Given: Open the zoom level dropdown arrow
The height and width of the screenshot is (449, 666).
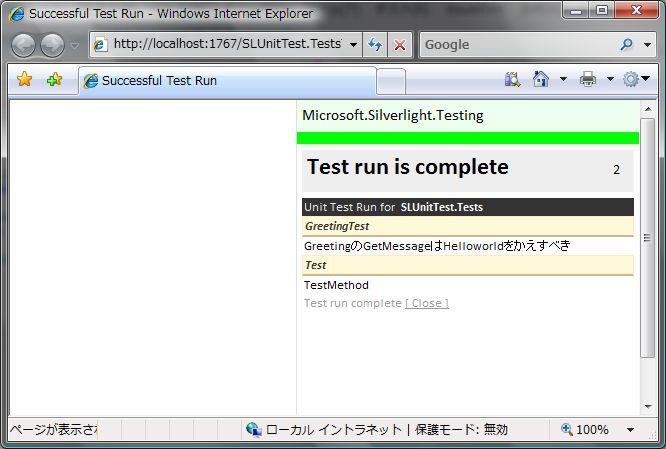Looking at the screenshot, I should (x=630, y=430).
